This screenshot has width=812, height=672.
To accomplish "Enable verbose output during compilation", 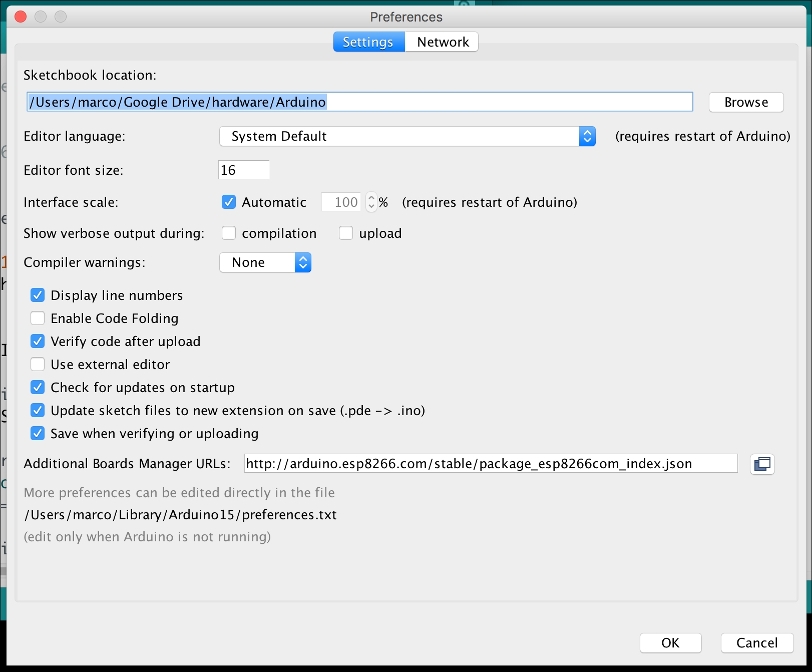I will pyautogui.click(x=229, y=233).
